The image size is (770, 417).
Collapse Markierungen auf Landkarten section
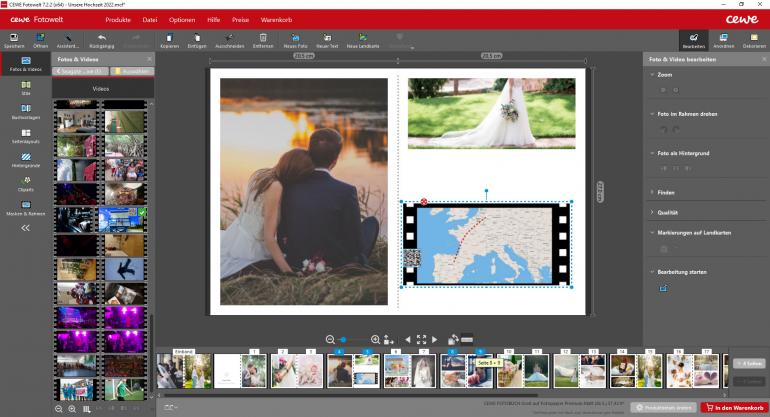click(652, 233)
